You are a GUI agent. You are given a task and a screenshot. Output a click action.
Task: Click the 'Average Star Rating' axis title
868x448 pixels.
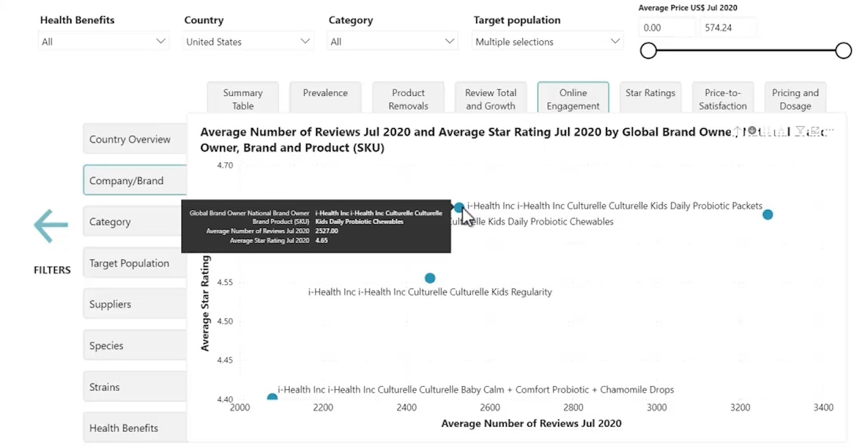pyautogui.click(x=205, y=303)
